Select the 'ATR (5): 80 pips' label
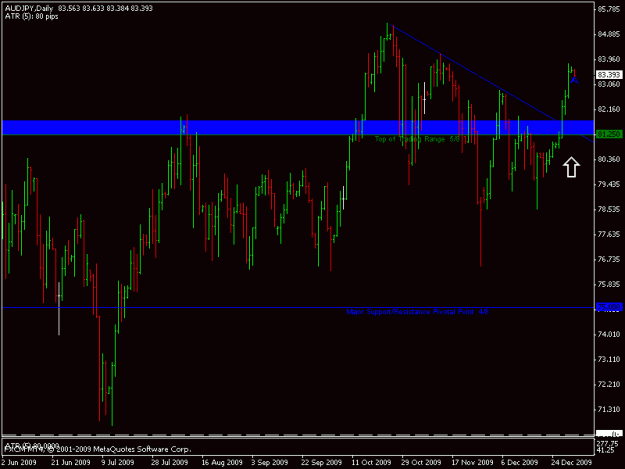625x469 pixels. tap(31, 16)
